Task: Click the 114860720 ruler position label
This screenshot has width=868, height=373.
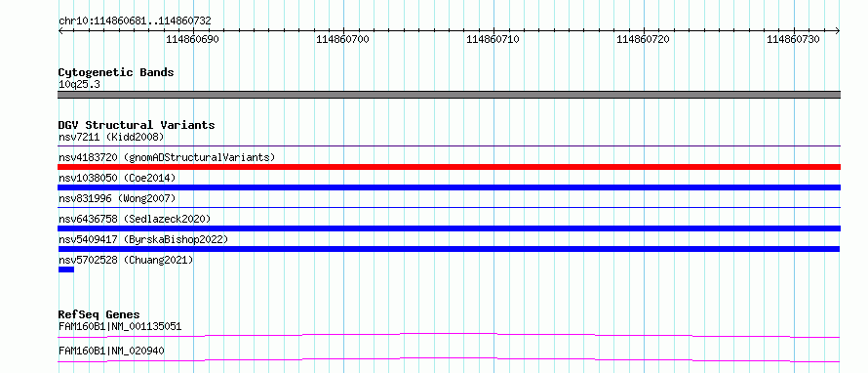Action: 643,39
